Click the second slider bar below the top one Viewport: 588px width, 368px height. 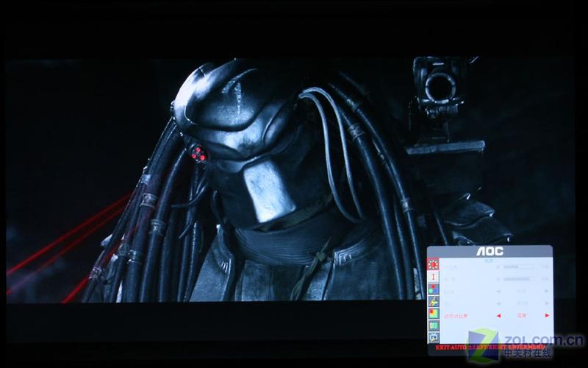click(519, 279)
